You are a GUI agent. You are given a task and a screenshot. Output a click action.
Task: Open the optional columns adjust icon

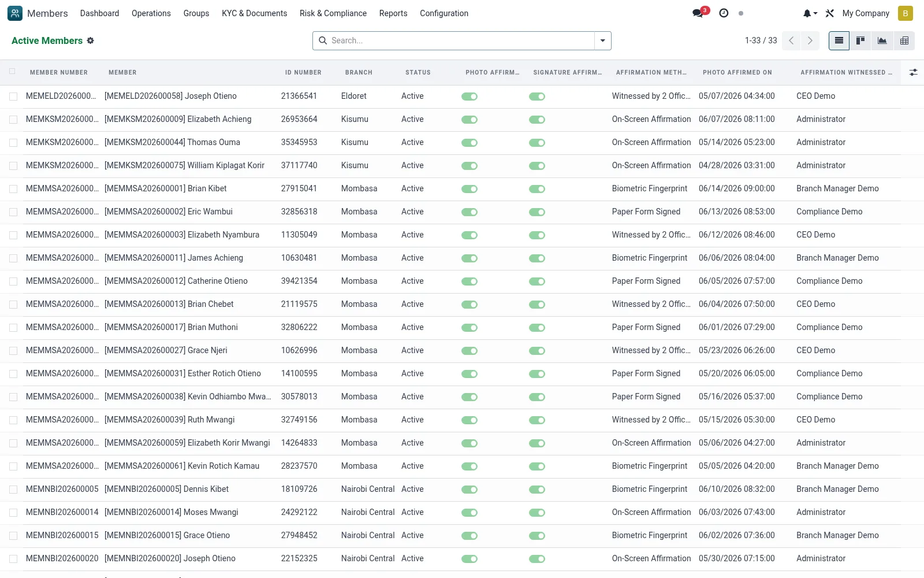[913, 72]
